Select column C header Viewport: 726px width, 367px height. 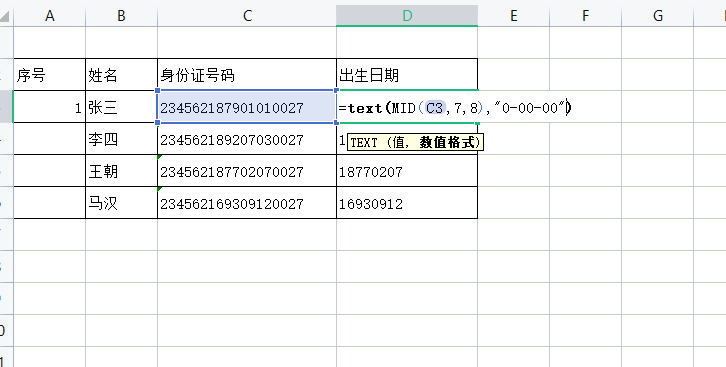point(247,16)
